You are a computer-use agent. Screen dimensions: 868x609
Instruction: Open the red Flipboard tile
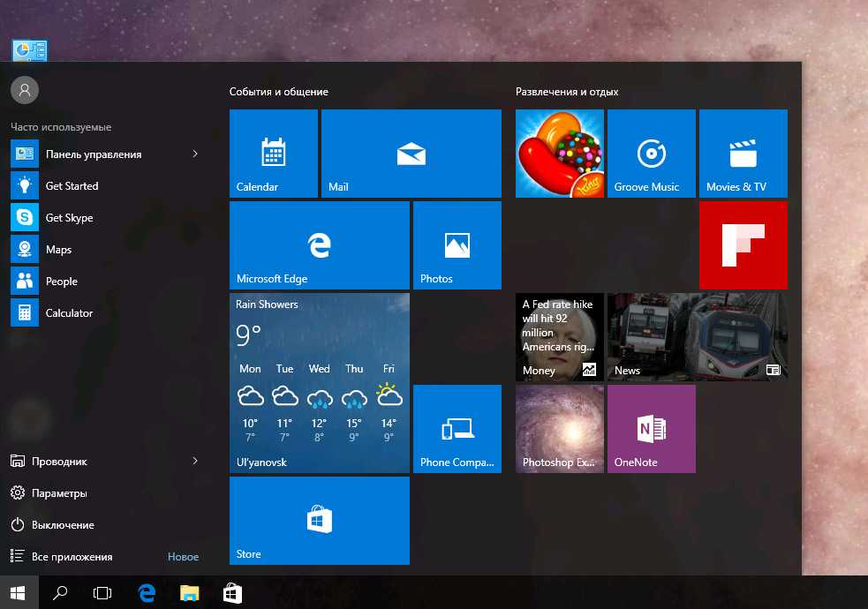tap(743, 245)
